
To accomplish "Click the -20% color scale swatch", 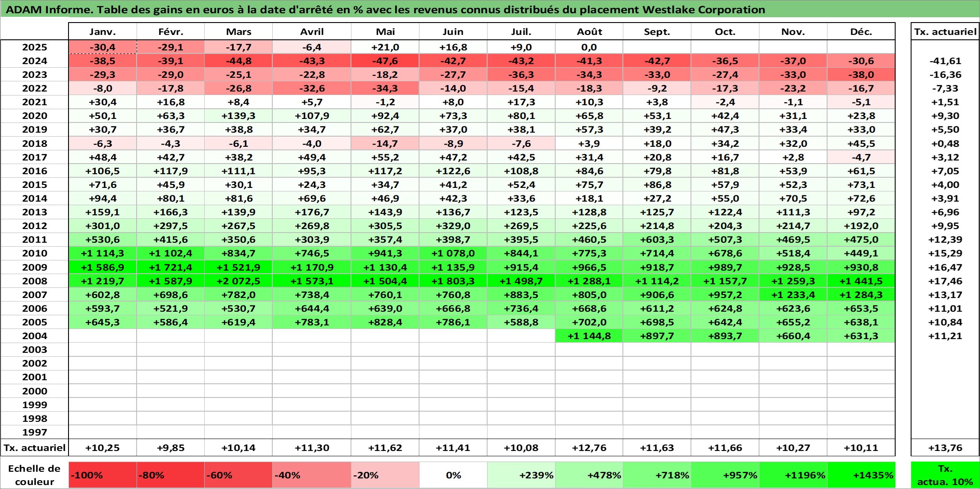I will point(385,475).
